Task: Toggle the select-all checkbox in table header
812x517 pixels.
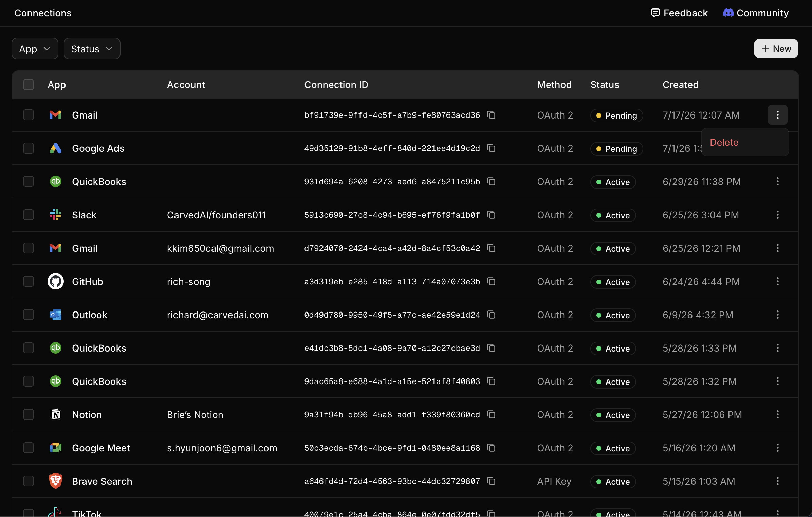Action: click(29, 85)
